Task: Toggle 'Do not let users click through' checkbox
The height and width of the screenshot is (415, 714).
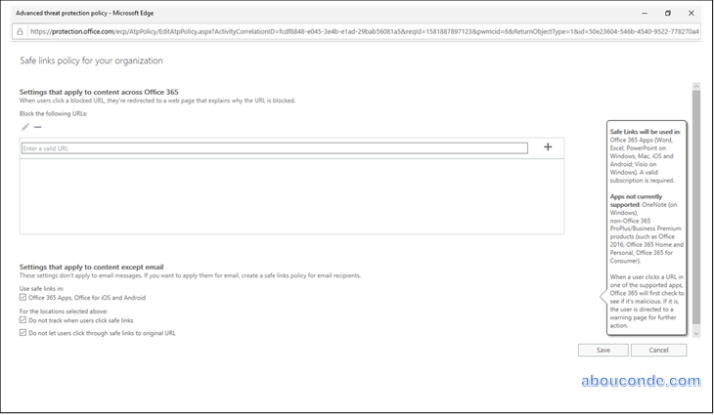Action: [24, 332]
